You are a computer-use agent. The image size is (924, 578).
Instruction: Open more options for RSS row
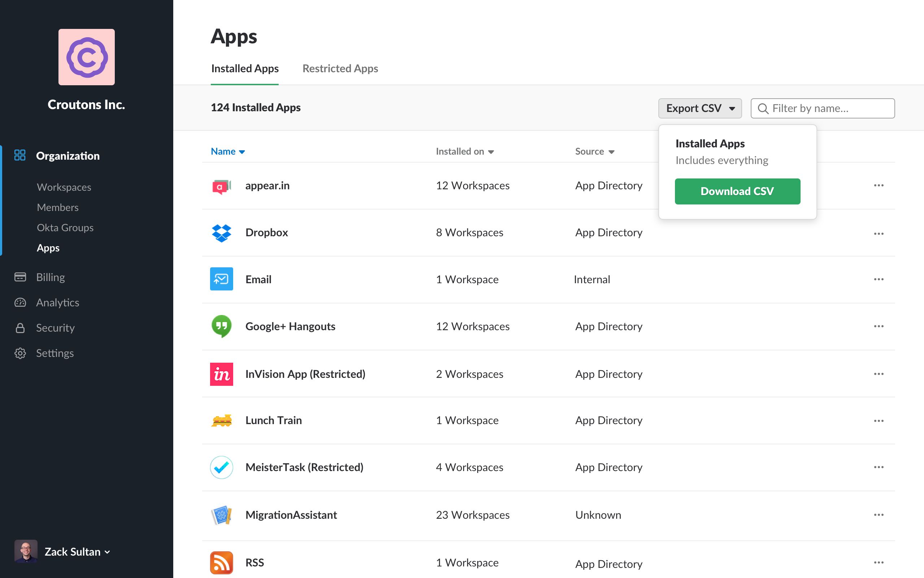click(x=879, y=562)
